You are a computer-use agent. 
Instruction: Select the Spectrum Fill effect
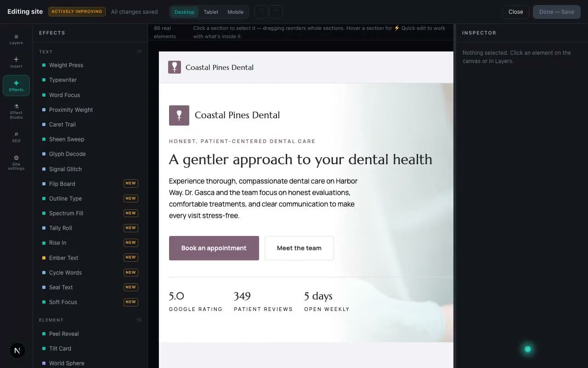[90, 213]
